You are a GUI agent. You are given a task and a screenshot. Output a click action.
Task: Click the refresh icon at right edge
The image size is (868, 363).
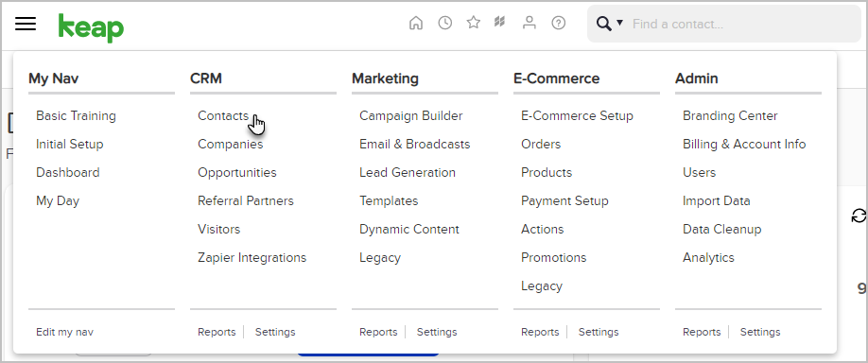[x=859, y=216]
